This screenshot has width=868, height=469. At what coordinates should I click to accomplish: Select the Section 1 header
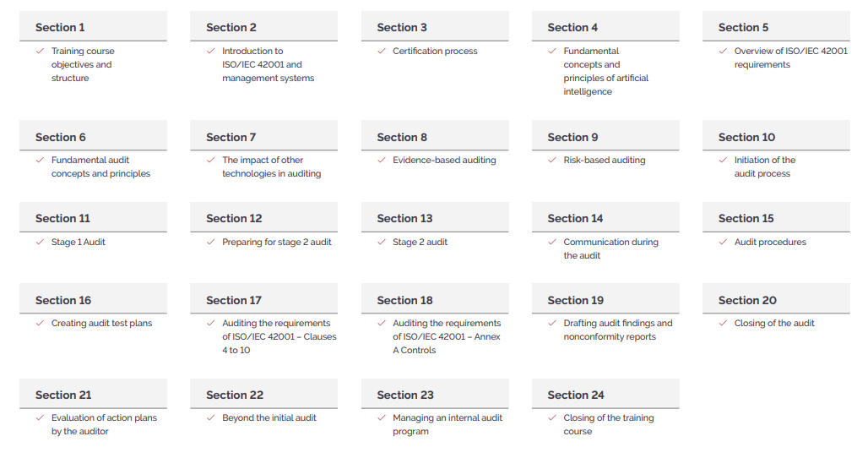(x=93, y=26)
